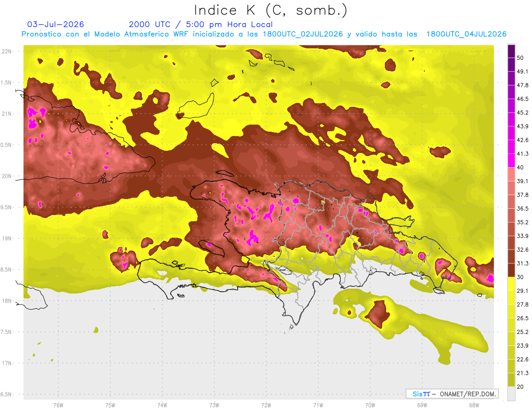Click the longitude label '74W'
The width and height of the screenshot is (532, 411).
pos(162,405)
